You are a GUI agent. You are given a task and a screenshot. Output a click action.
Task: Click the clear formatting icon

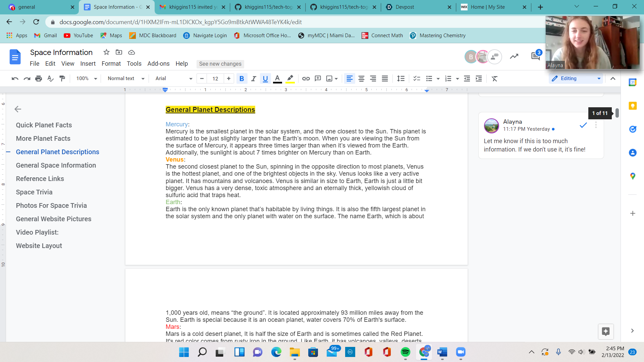(x=494, y=78)
